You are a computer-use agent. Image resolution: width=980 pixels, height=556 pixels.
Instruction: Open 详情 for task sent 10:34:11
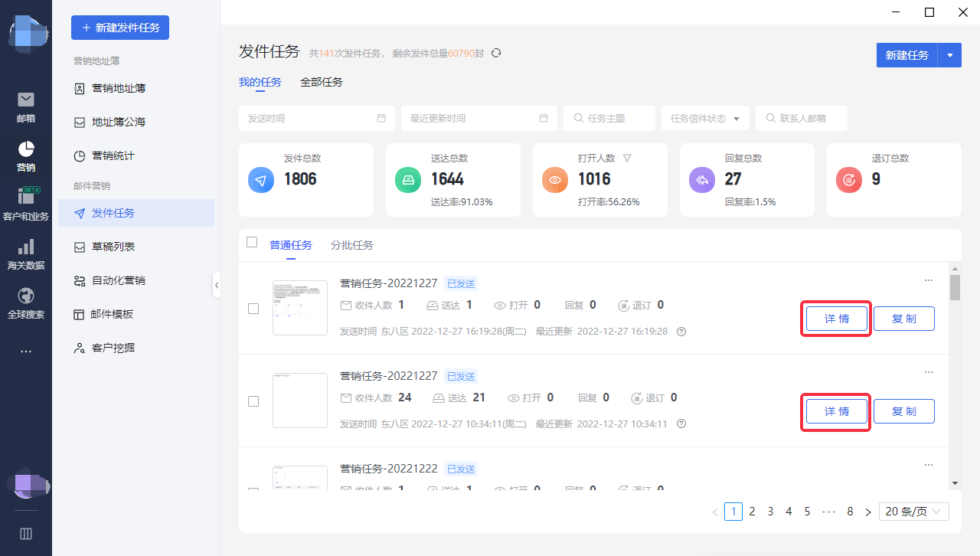pyautogui.click(x=837, y=411)
